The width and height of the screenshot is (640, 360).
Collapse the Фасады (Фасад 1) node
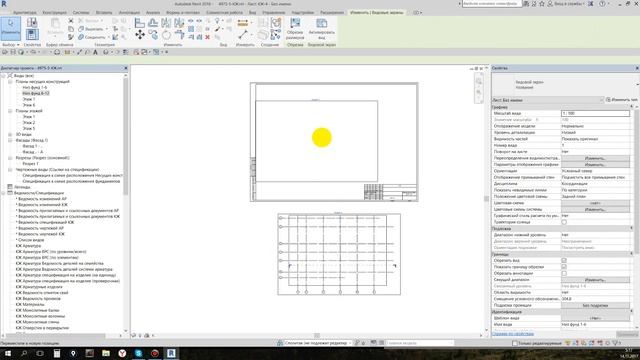(10, 140)
